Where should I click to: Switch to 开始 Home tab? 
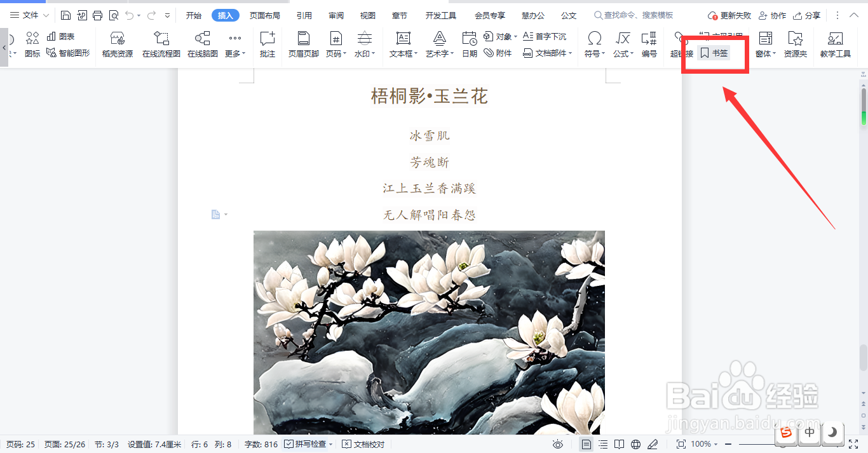(x=194, y=15)
